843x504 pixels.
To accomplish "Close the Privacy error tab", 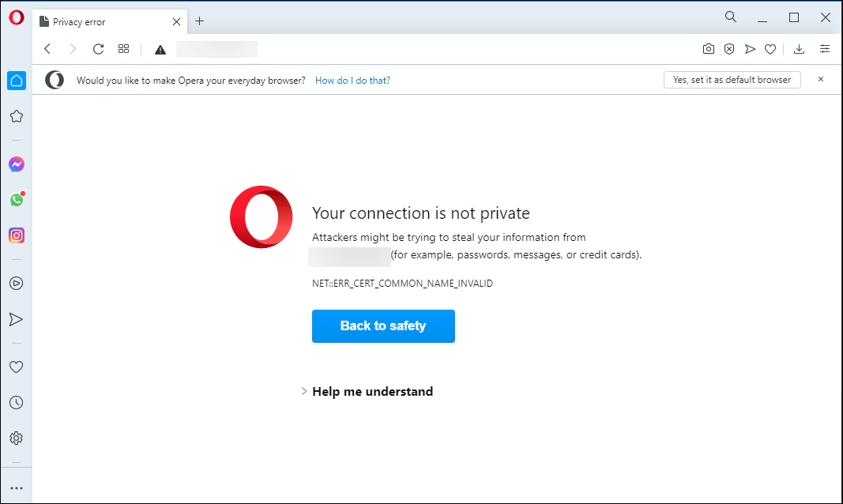I will pyautogui.click(x=176, y=21).
